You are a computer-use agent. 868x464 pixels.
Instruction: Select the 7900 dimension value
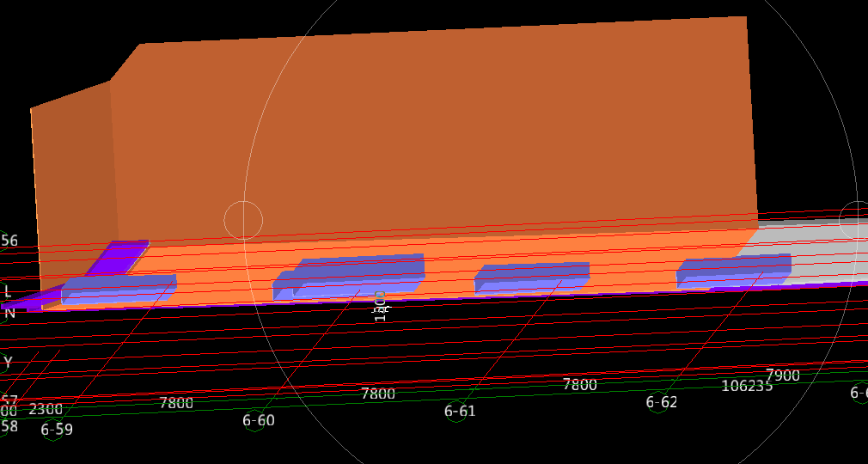click(x=783, y=375)
